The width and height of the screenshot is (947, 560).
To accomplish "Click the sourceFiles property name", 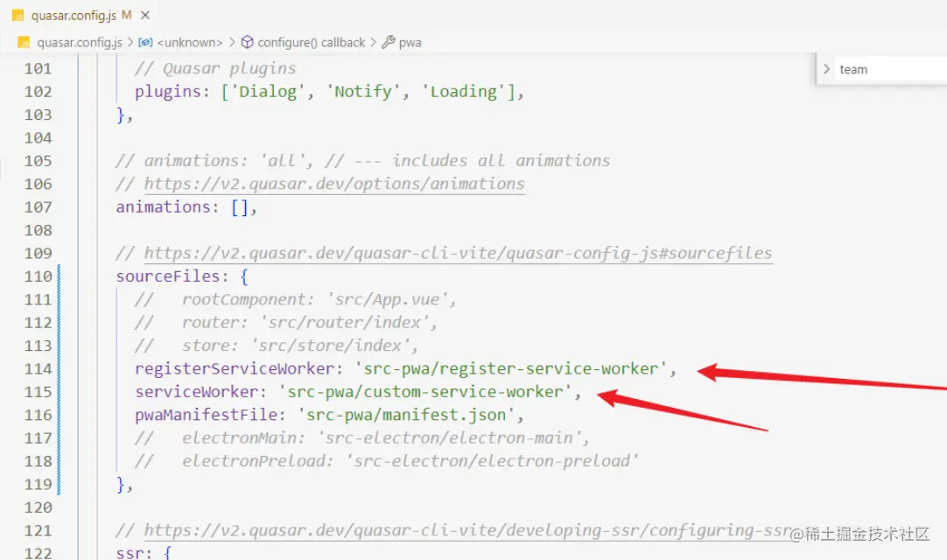I will pos(168,276).
